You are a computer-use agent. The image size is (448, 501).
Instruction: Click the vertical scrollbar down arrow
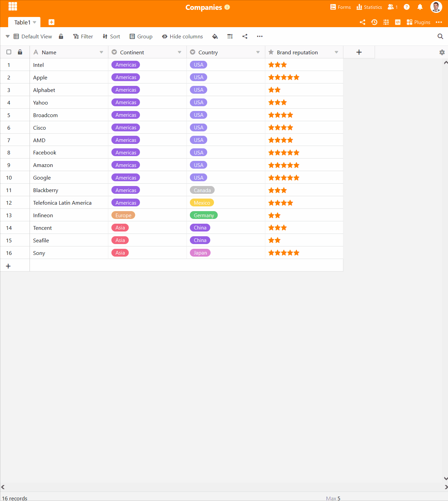click(446, 479)
